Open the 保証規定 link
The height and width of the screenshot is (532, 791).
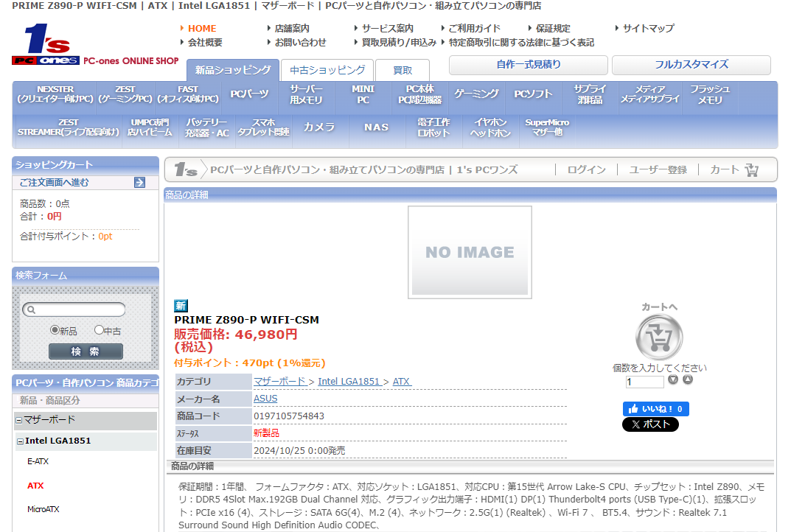(553, 29)
